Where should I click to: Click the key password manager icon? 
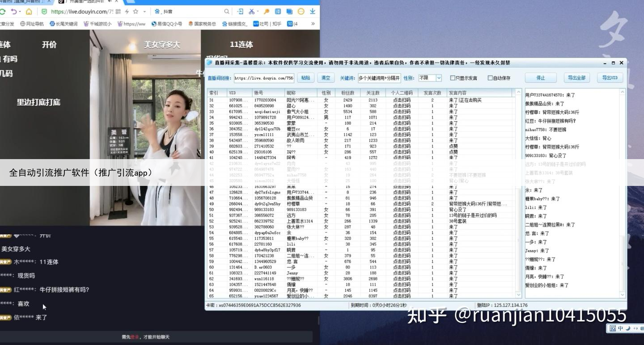pos(267,12)
